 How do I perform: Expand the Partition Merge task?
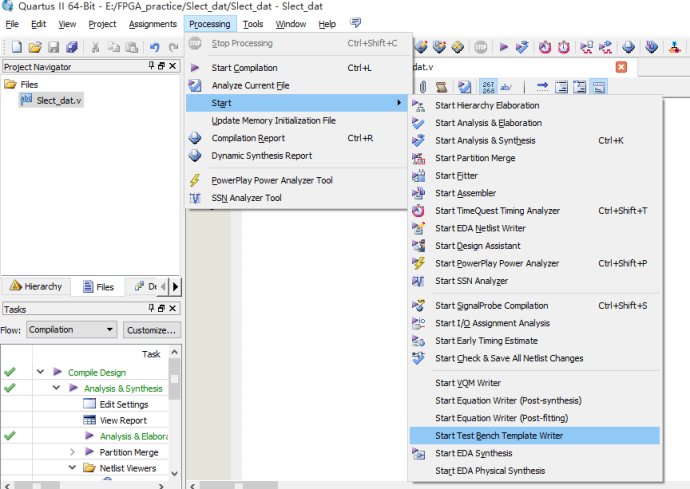(72, 452)
